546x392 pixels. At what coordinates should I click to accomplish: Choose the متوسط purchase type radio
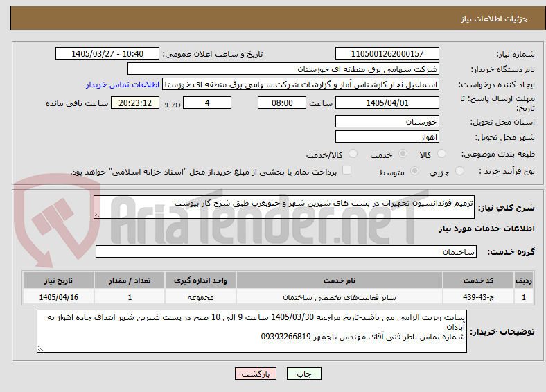pyautogui.click(x=415, y=170)
